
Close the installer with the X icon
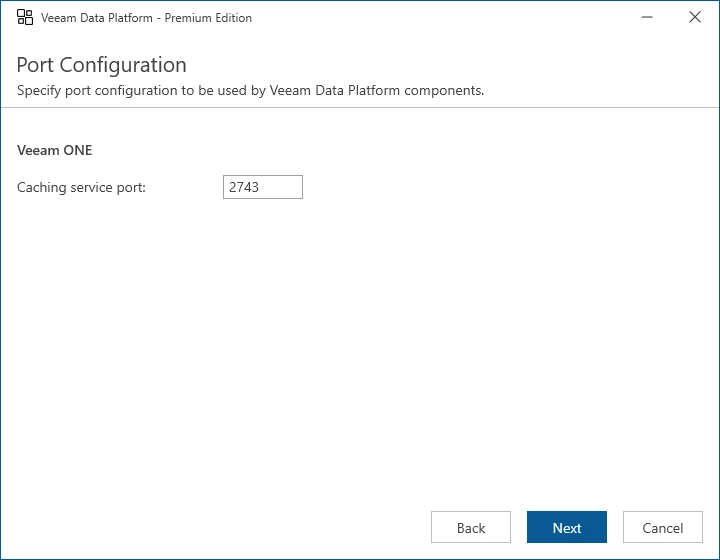(695, 17)
